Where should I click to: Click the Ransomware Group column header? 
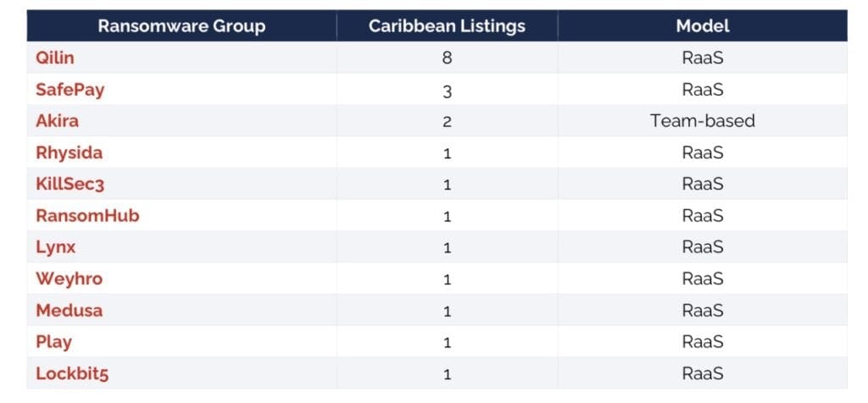181,26
